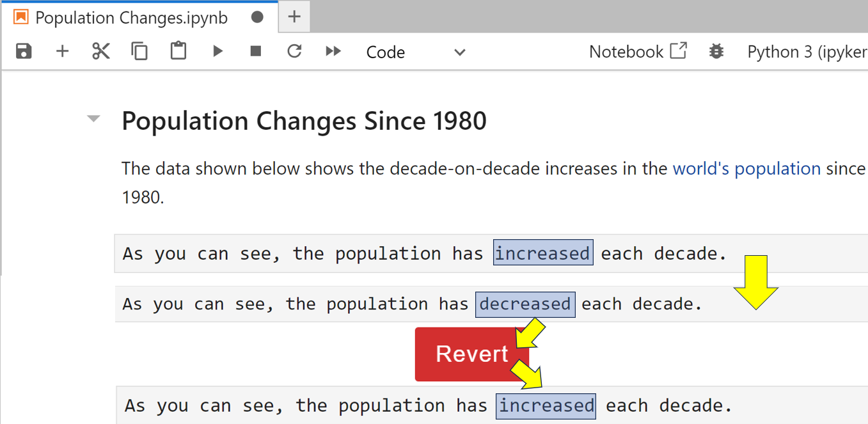Paste cells from the clipboard icon
The height and width of the screenshot is (424, 868).
click(178, 52)
